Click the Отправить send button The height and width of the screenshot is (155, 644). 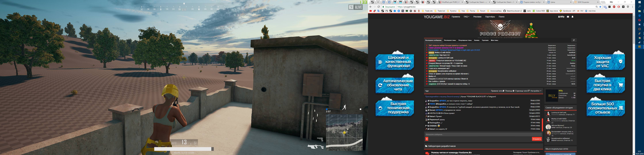coord(537,139)
